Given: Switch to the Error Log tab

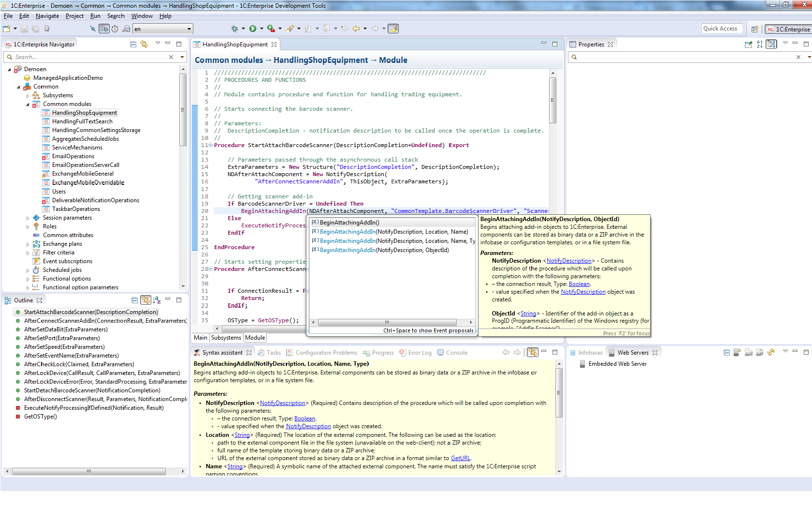Looking at the screenshot, I should tap(416, 353).
